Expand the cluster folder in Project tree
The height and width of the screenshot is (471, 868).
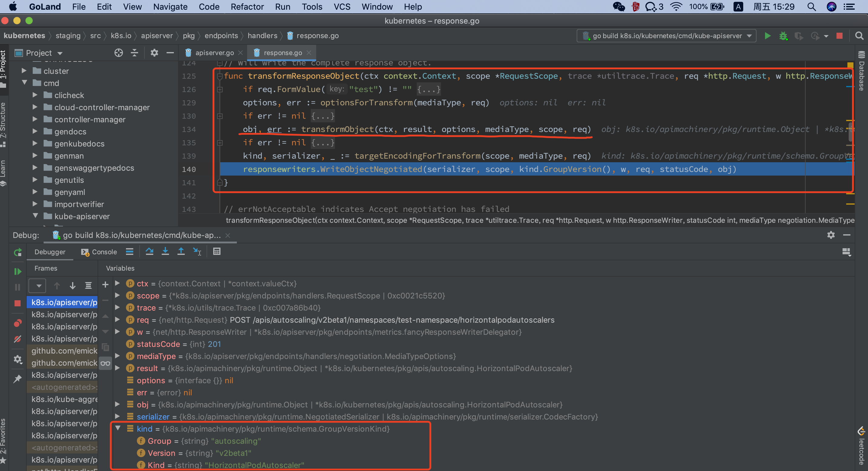pyautogui.click(x=24, y=71)
